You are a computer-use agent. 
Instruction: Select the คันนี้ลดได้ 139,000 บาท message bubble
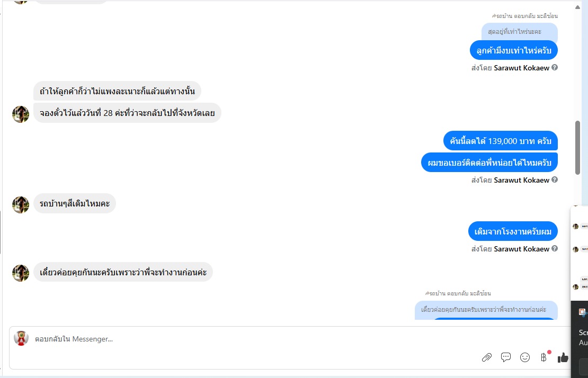tap(500, 141)
